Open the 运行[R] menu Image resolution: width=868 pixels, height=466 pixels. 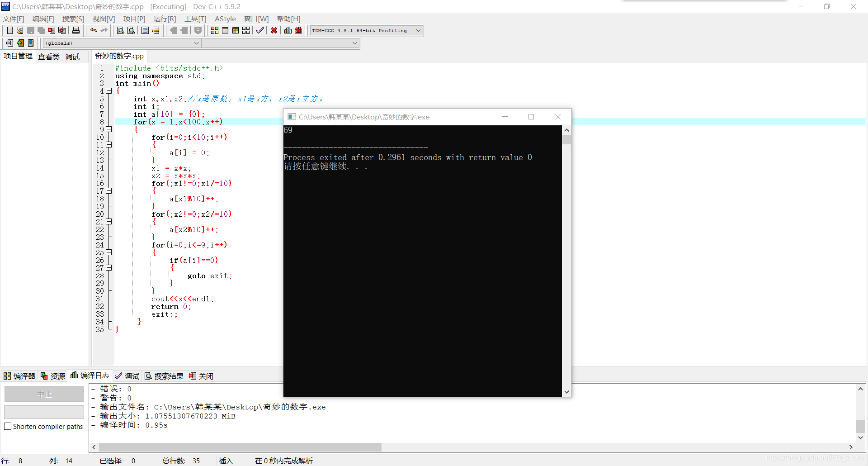165,19
